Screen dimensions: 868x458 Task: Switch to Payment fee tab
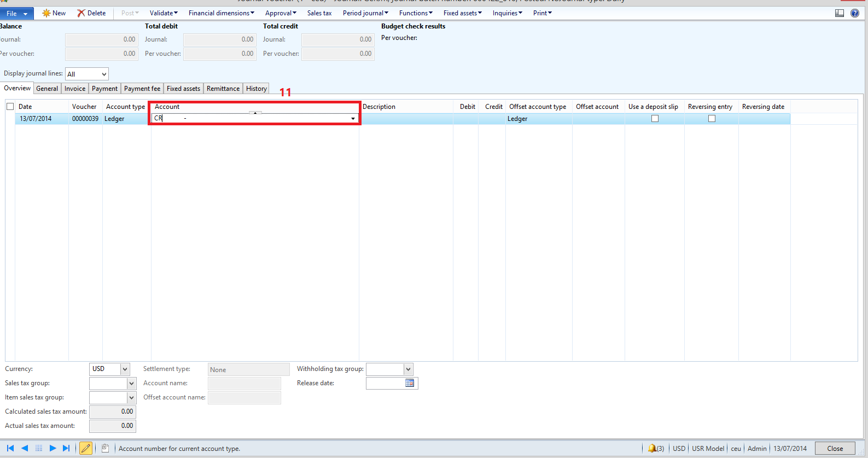(x=142, y=89)
